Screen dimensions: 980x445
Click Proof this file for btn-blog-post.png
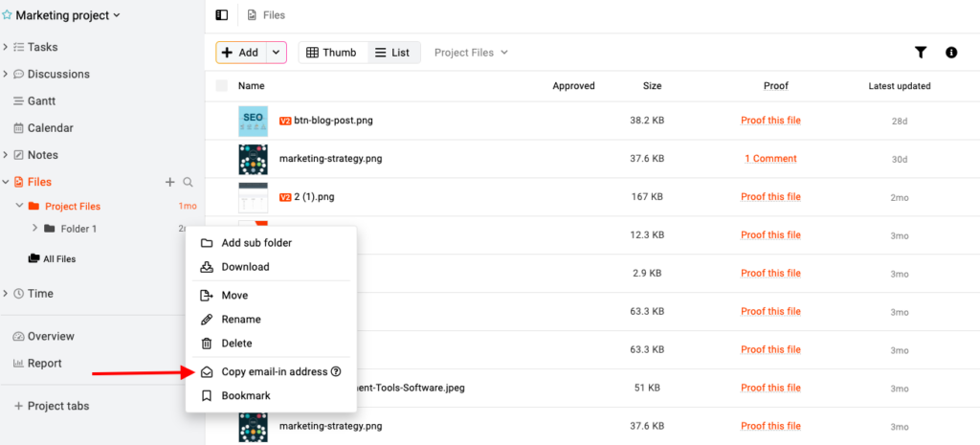coord(770,121)
